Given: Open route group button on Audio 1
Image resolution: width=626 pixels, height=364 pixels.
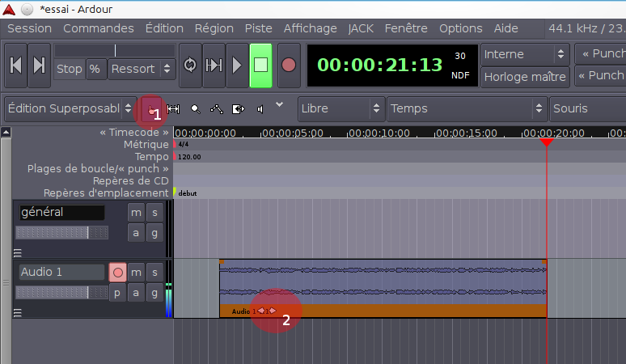Looking at the screenshot, I should click(154, 293).
